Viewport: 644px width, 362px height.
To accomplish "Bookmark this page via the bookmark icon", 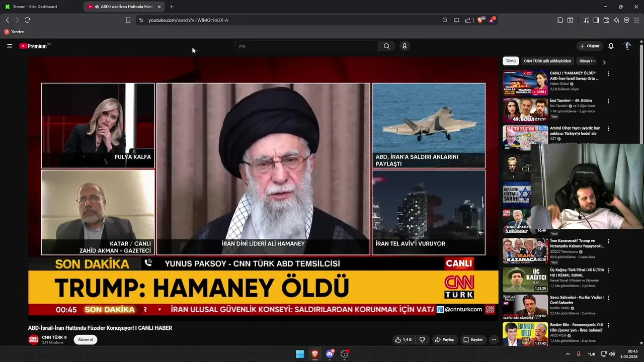I will pyautogui.click(x=128, y=20).
